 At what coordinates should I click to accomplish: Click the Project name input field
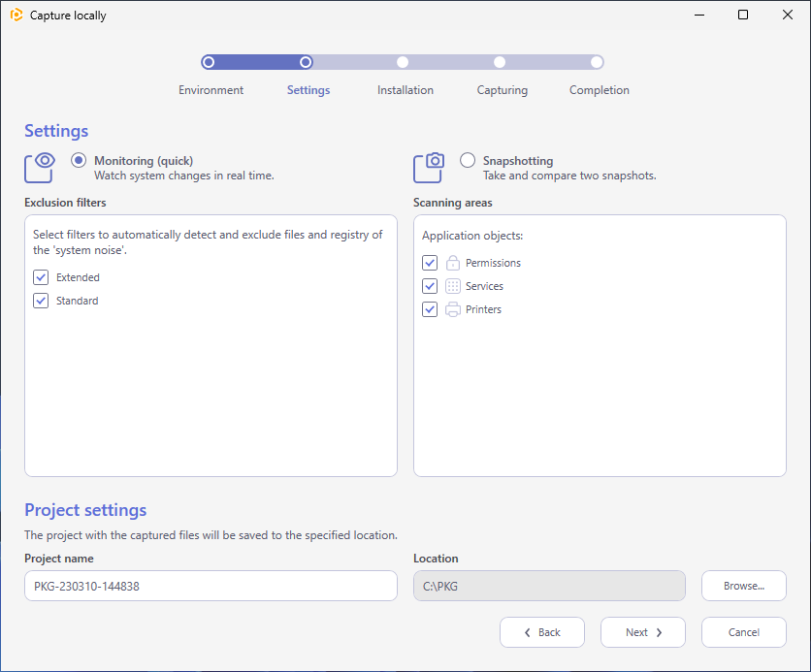click(x=211, y=586)
